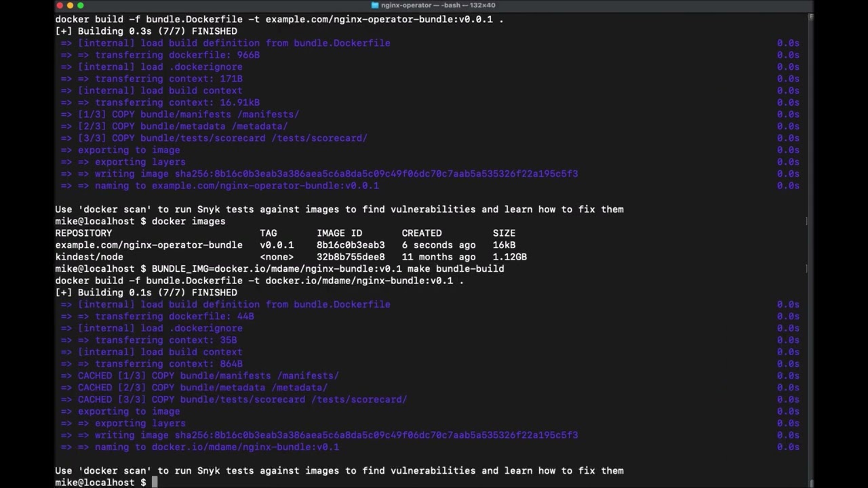868x488 pixels.
Task: Click the CREATED column header
Action: [422, 233]
